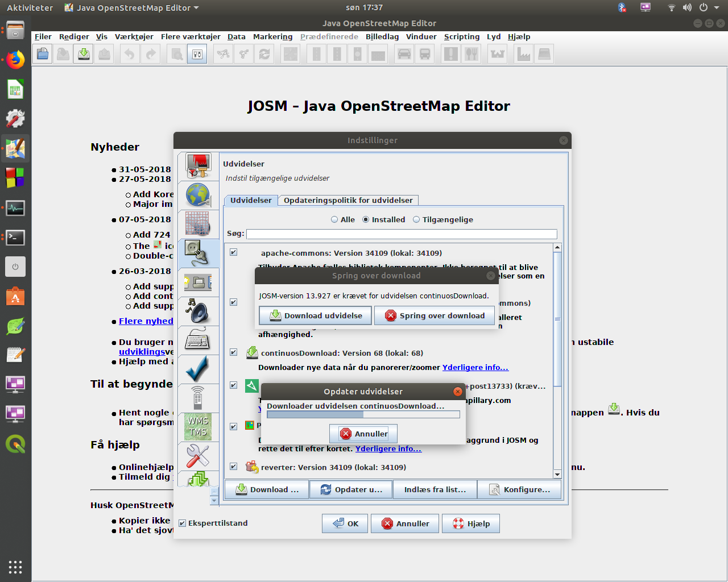The height and width of the screenshot is (582, 728).
Task: Click Annuller button at bottom of Indstillinger
Action: (x=405, y=523)
